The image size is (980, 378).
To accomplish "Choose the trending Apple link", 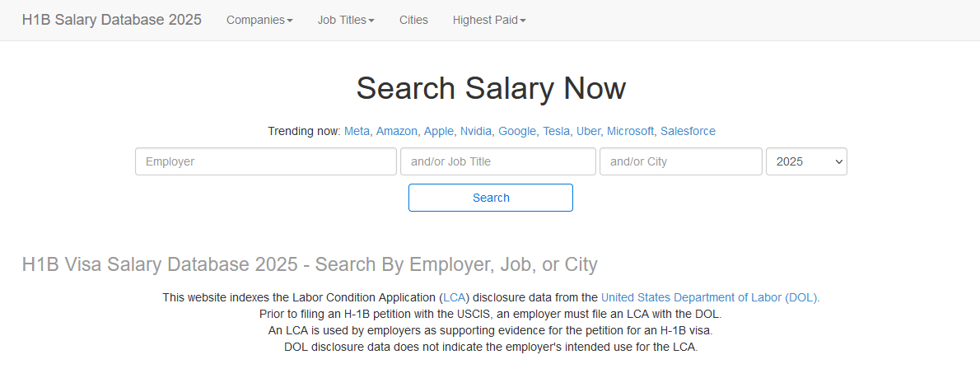I will point(438,131).
